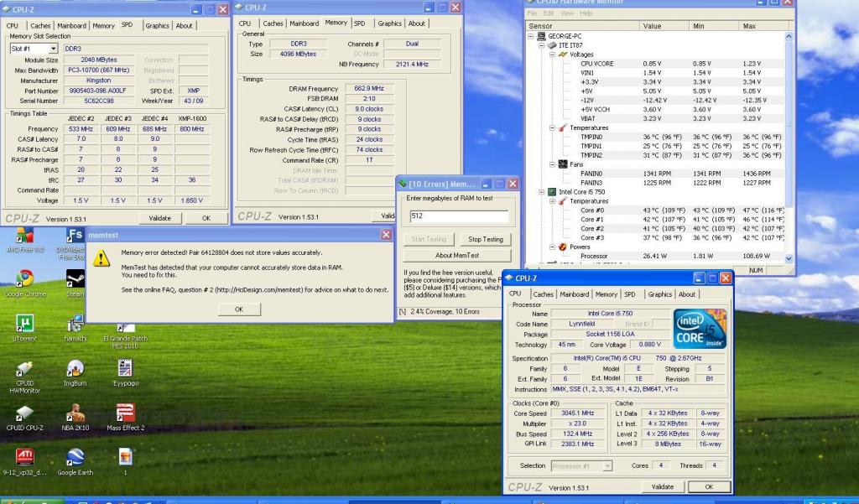Select the Processor power row in HWMonitor
Image resolution: width=859 pixels, height=504 pixels.
coord(656,256)
